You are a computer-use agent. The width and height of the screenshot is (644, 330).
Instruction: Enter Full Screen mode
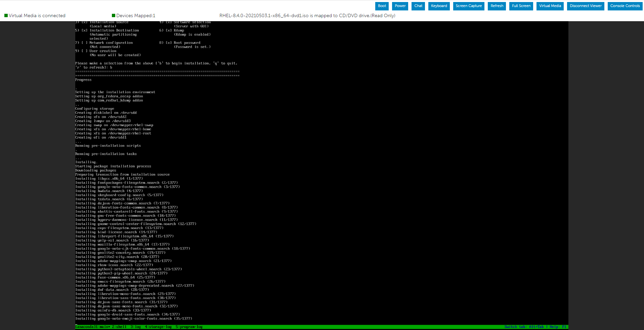pos(521,6)
